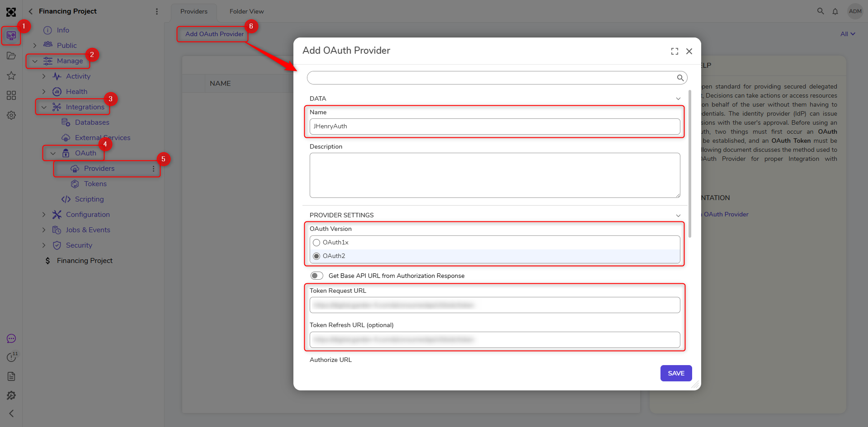The image size is (868, 427).
Task: Open the notifications timer icon with badge
Action: (11, 357)
